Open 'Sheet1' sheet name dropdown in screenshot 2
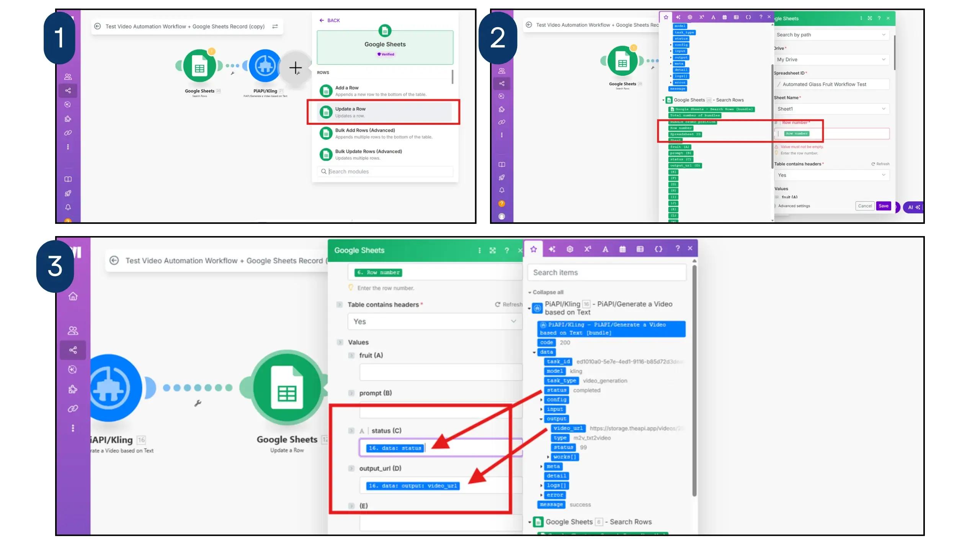Screen dimensions: 980x551 831,109
